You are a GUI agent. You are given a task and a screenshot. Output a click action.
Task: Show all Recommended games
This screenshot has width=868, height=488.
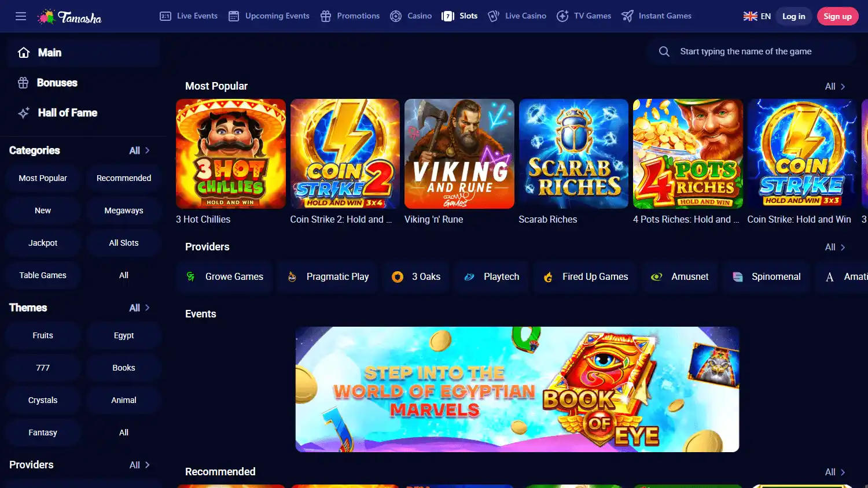(x=835, y=472)
